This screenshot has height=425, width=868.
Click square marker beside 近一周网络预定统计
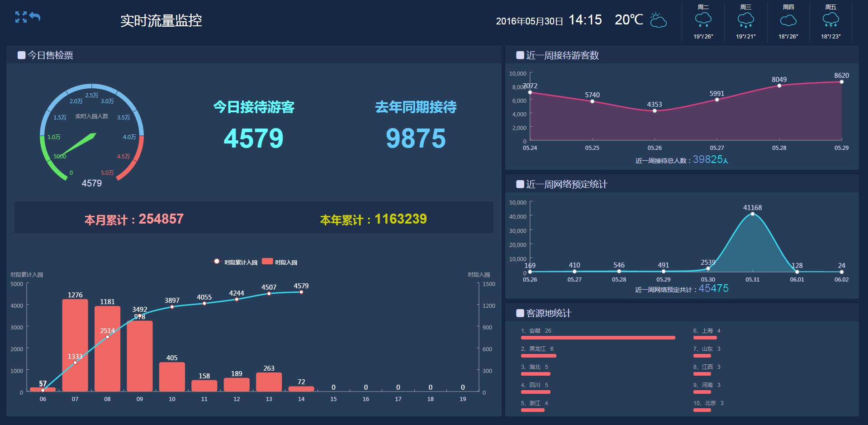(520, 184)
